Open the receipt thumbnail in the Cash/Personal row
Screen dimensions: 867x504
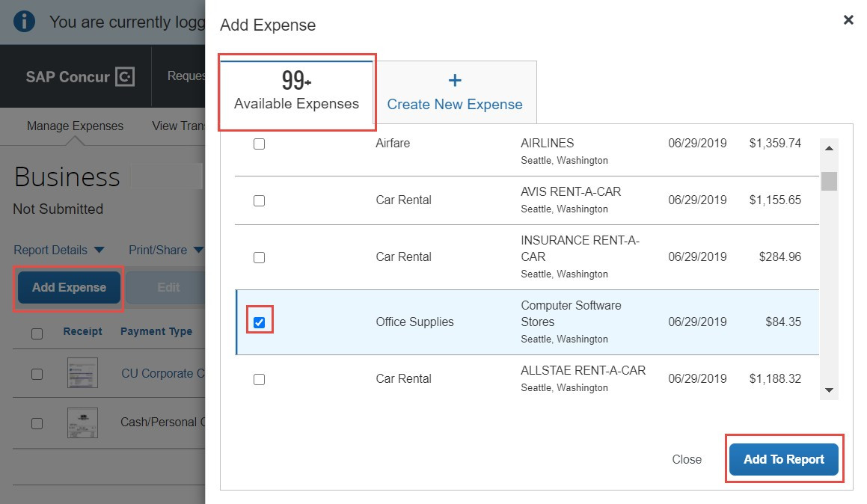pos(82,422)
